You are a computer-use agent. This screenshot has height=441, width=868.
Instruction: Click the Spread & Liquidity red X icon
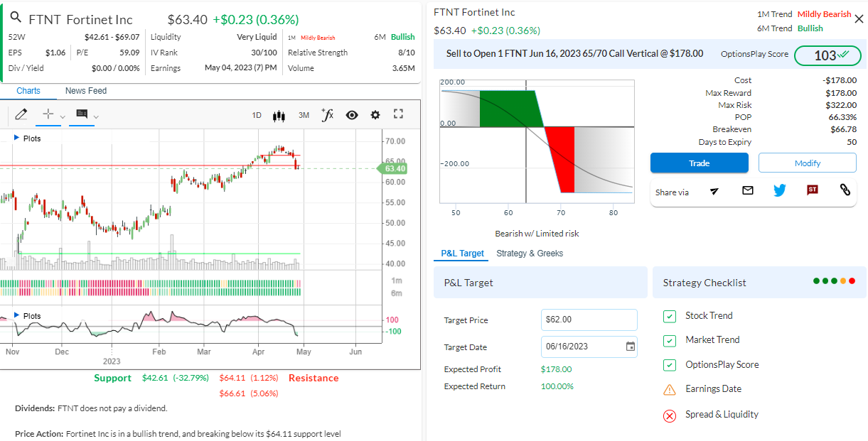click(670, 415)
